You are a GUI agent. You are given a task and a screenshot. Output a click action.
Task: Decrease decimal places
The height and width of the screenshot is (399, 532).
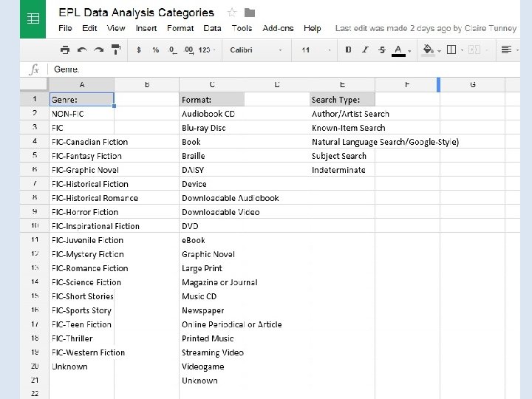pyautogui.click(x=172, y=50)
